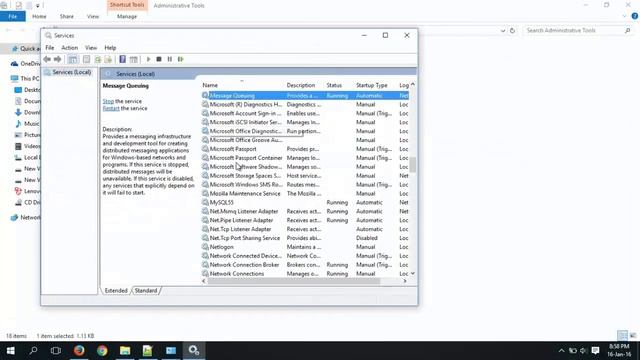640x360 pixels.
Task: Click the Refresh icon in Services toolbar
Action: click(x=98, y=59)
